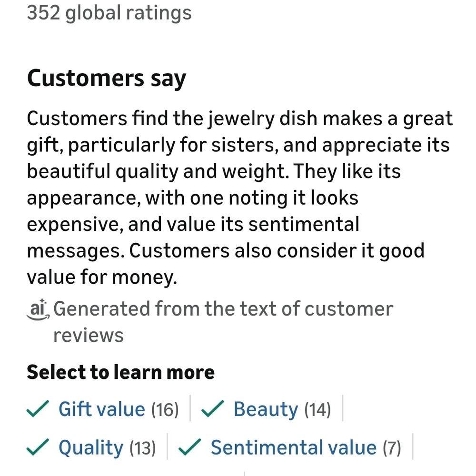Click the 'value for money' phrase in summary
476x476 pixels.
(101, 278)
